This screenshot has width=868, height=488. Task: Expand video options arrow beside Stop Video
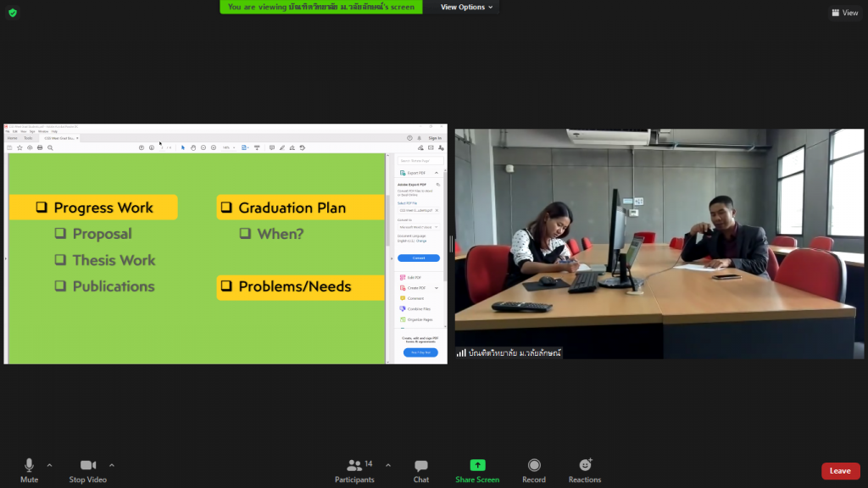point(112,464)
